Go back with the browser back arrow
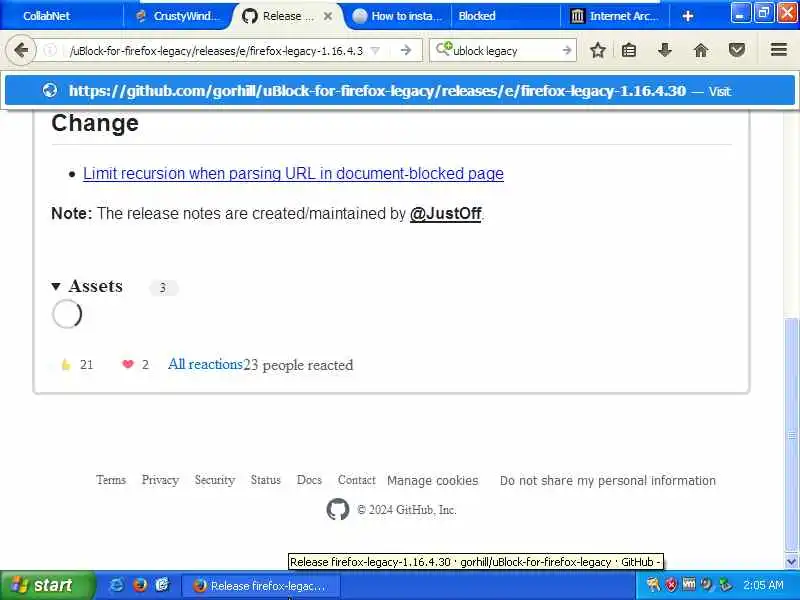This screenshot has width=800, height=600. (21, 50)
